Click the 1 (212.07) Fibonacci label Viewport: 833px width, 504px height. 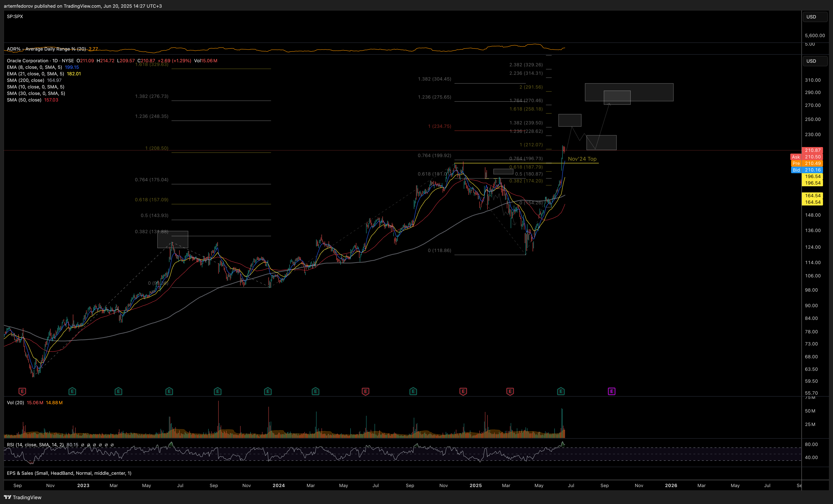[531, 145]
